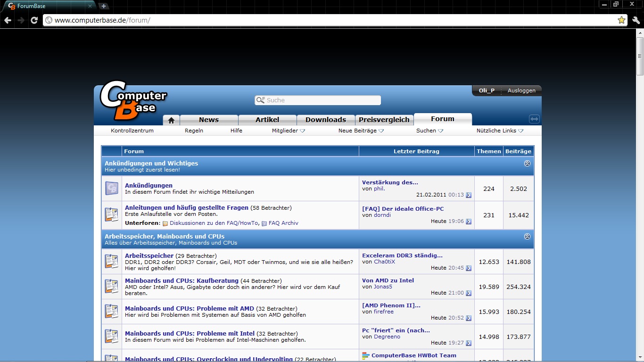Open the Oli_P profile link
The width and height of the screenshot is (644, 362).
pos(487,90)
